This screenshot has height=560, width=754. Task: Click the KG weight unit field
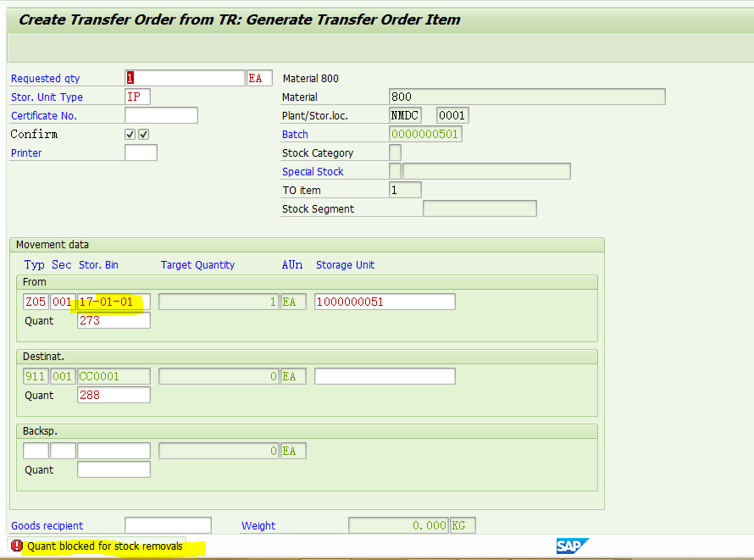point(463,525)
